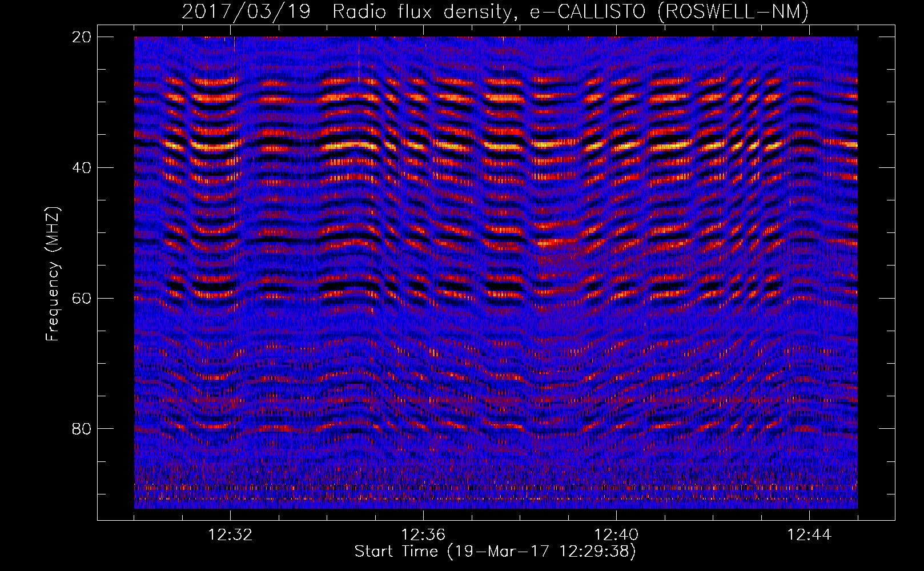Click the 'Start Time (19-Mar-17 12:29:38)' label
The width and height of the screenshot is (924, 571).
495,552
